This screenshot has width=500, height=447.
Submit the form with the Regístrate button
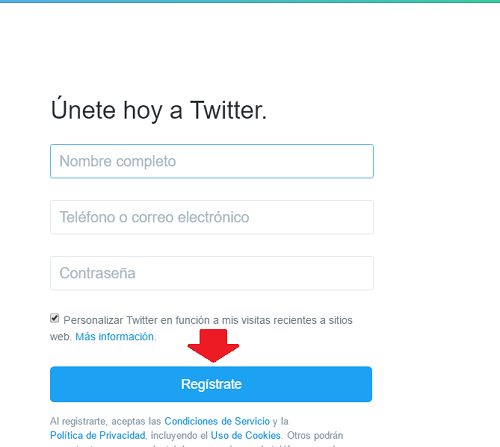211,384
